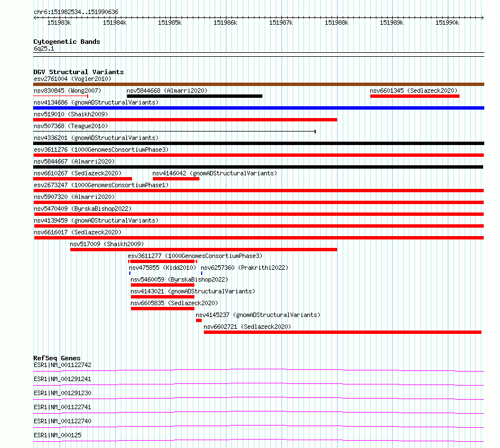The height and width of the screenshot is (448, 500).
Task: Select the nsv507368 (Teague2010) variant label
Action: (x=71, y=126)
